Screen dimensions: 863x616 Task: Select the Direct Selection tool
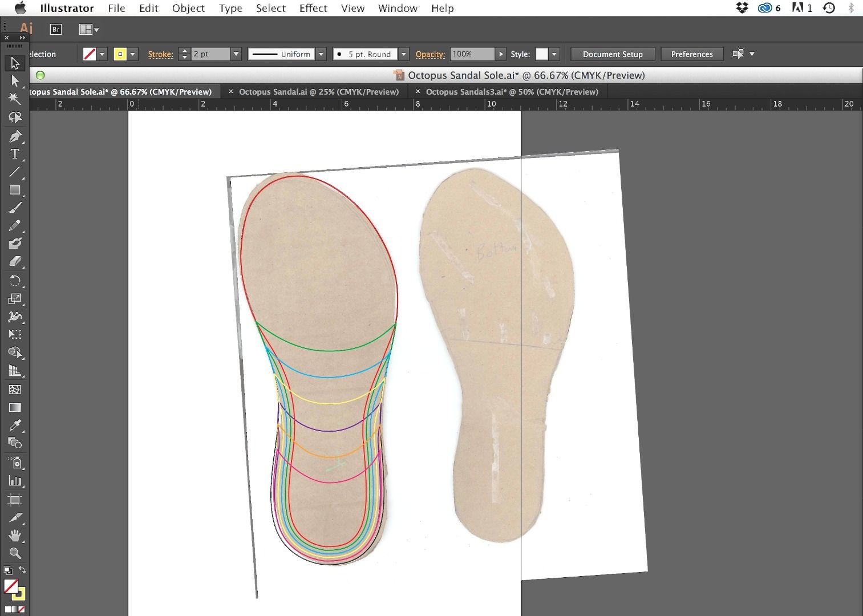click(x=15, y=81)
